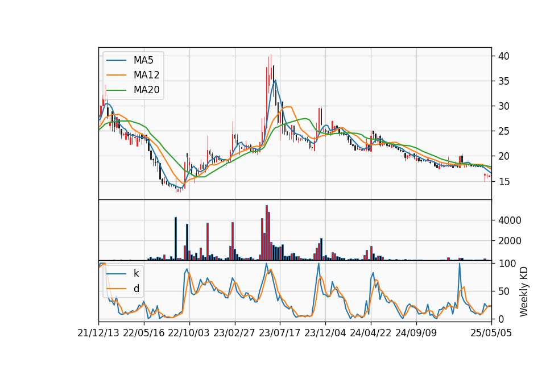
Task: Click the k legend label in KD panel
Action: coord(136,273)
